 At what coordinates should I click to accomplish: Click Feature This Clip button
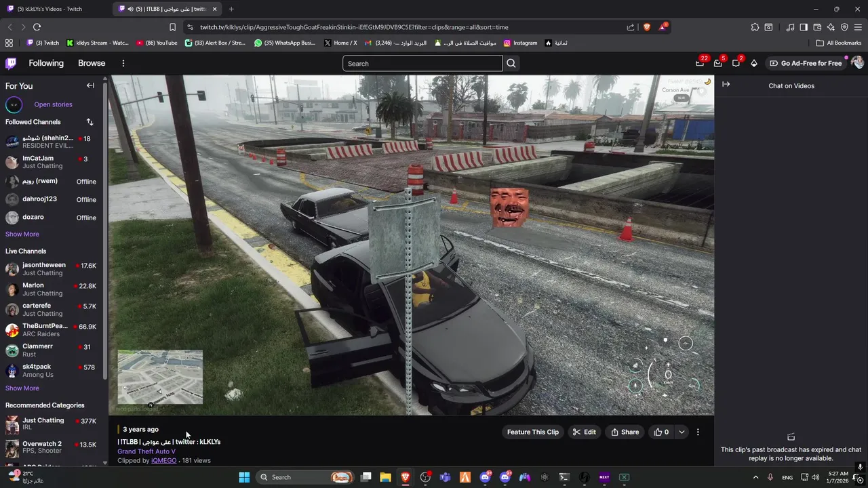pos(533,432)
